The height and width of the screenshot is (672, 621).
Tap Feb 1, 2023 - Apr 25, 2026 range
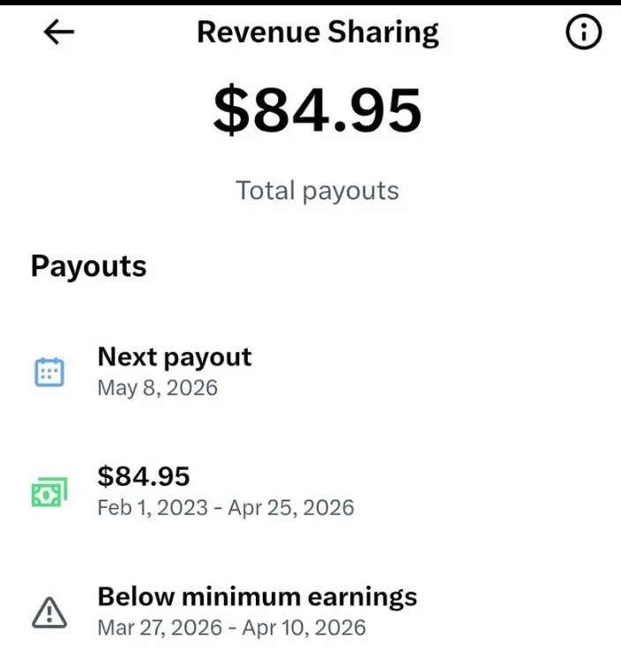[x=226, y=508]
